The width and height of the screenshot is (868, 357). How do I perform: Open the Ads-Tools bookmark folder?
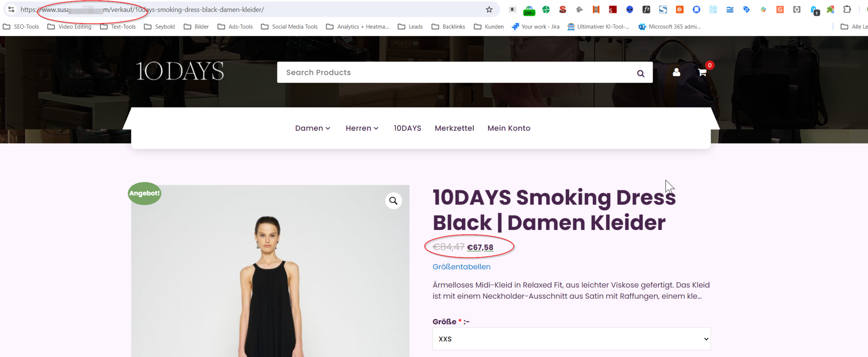[235, 26]
